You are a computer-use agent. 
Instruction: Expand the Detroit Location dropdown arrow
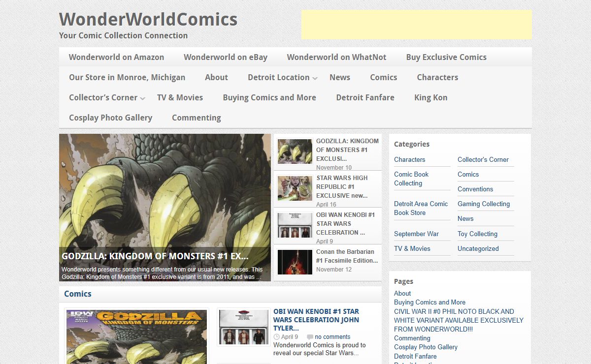[x=315, y=79]
